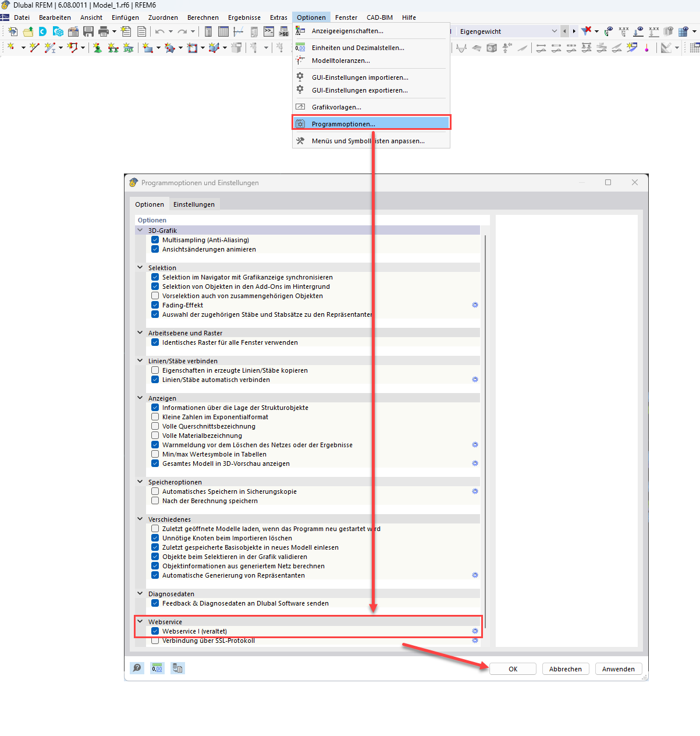
Task: Go to previous load case arrow
Action: [x=564, y=31]
